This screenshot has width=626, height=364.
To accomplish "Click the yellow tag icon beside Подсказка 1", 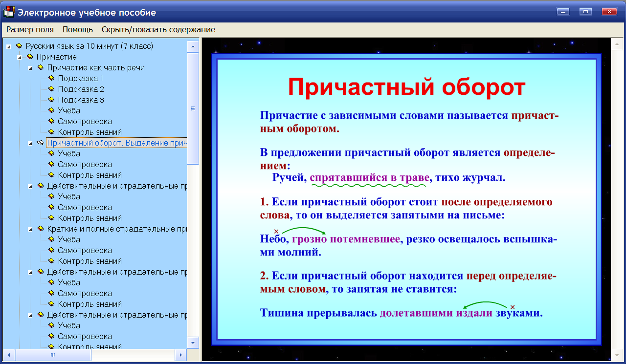I will 51,78.
